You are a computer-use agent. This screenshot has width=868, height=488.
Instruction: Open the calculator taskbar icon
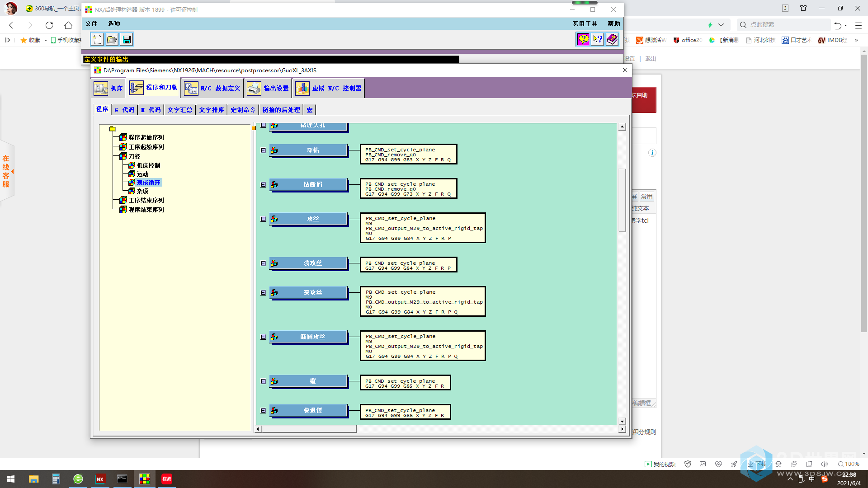(56, 479)
